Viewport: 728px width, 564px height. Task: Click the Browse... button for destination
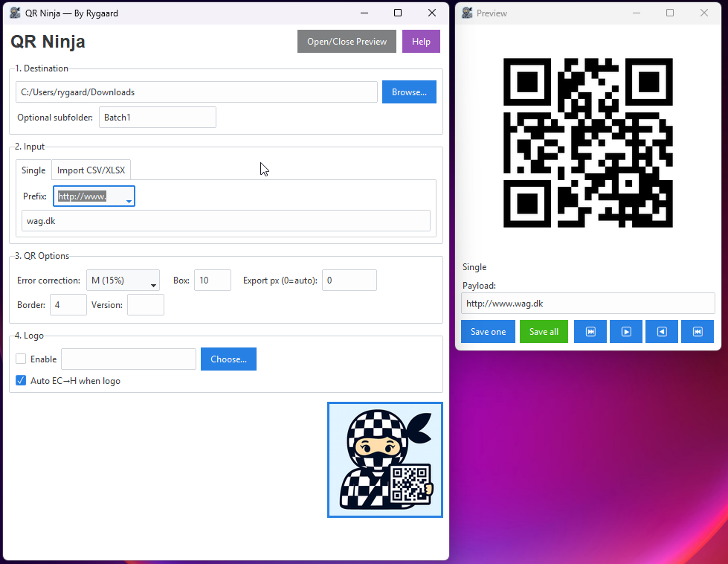pos(409,92)
